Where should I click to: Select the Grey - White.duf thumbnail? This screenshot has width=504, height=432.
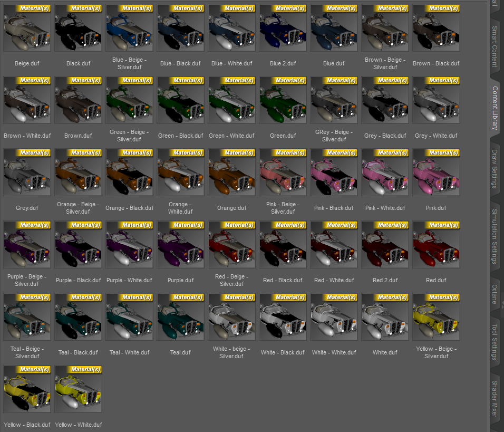[436, 100]
